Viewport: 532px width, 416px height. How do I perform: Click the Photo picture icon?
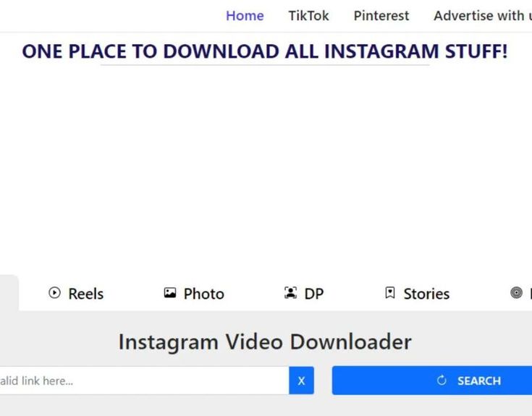point(170,292)
